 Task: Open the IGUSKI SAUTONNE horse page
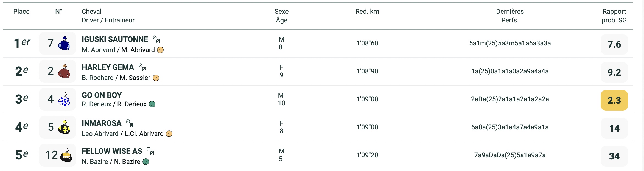(115, 39)
